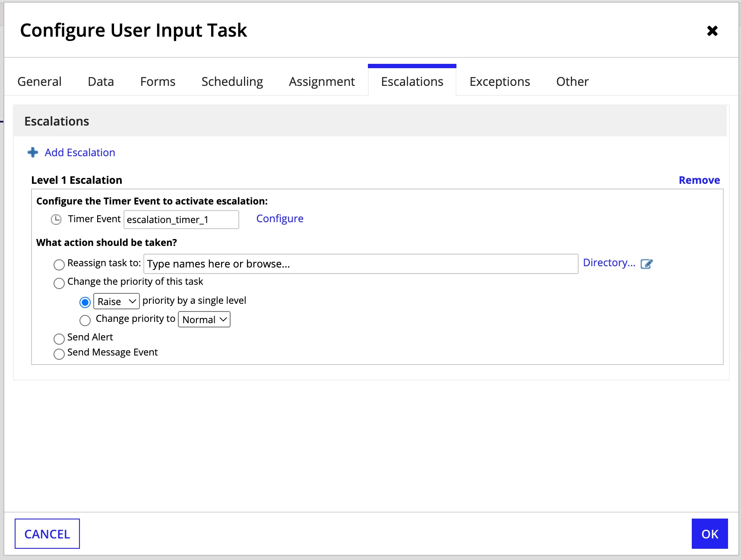741x560 pixels.
Task: Remove the Level 1 Escalation
Action: [699, 180]
